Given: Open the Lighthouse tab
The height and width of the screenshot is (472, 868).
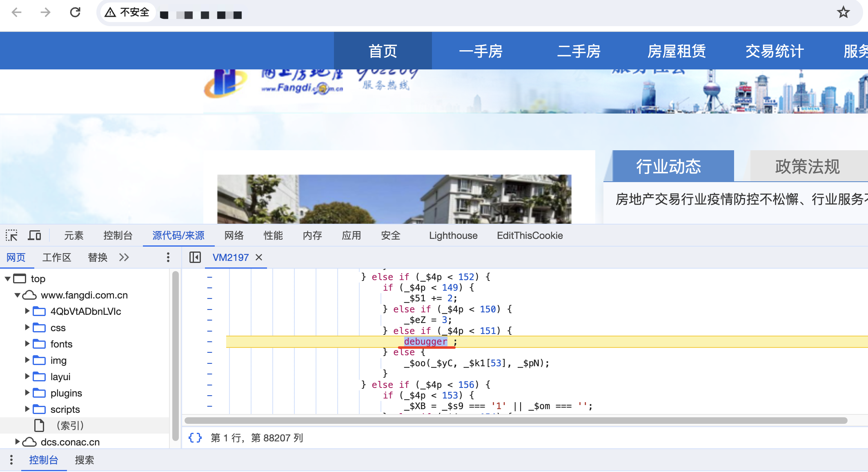Looking at the screenshot, I should click(x=453, y=236).
